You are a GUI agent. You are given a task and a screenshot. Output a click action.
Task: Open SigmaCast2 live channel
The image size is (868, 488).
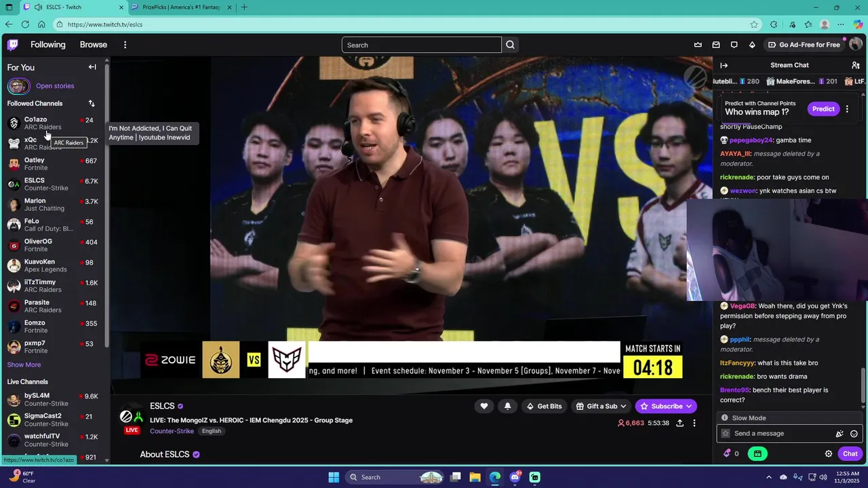[x=53, y=420]
